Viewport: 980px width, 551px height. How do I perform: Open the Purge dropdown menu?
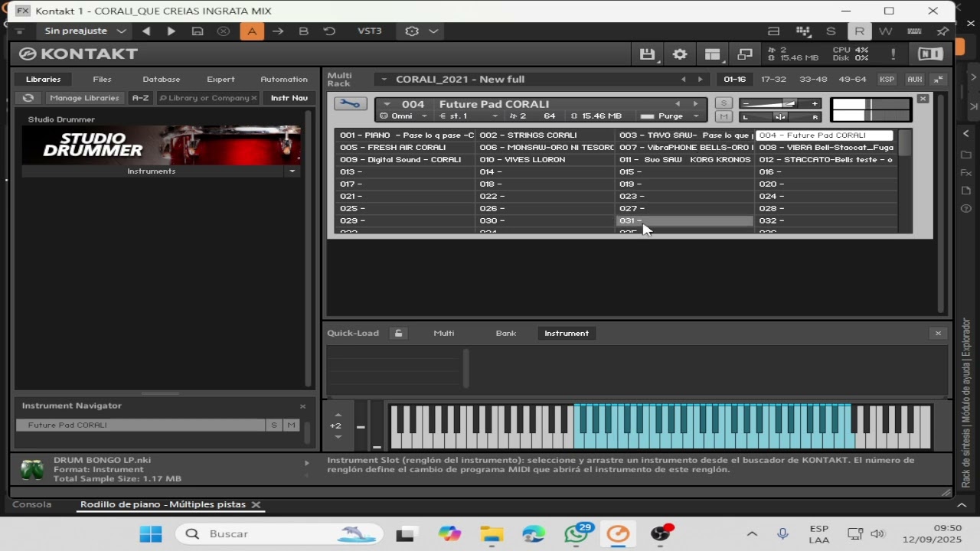tap(671, 116)
